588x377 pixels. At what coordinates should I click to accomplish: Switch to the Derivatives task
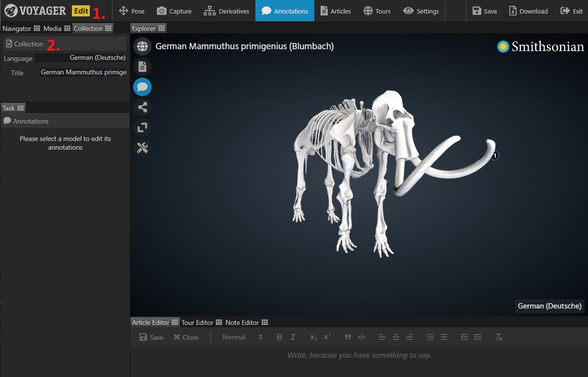coord(226,11)
